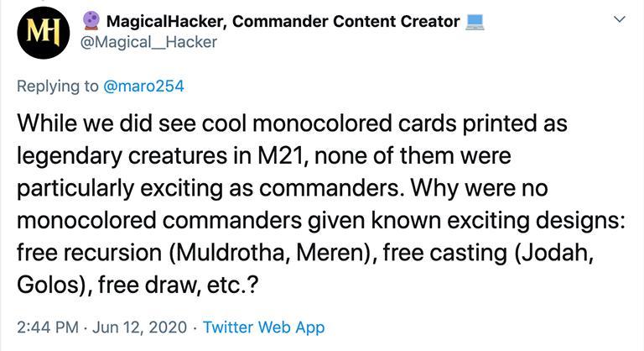The width and height of the screenshot is (644, 351).
Task: Click the phrase free draw, etc.?
Action: point(179,285)
